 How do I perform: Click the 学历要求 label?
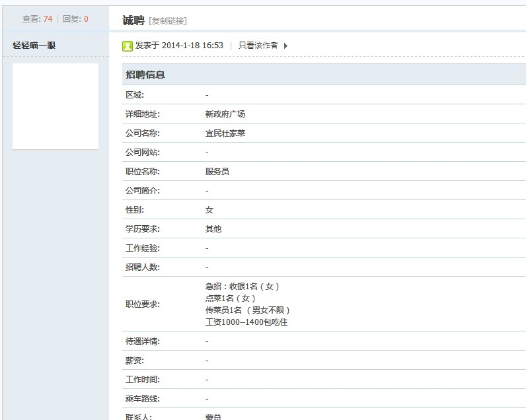click(x=143, y=229)
